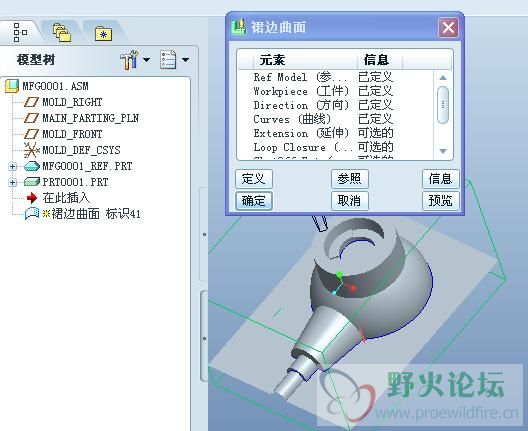Open the show dropdown arrow beside list icon

click(186, 60)
